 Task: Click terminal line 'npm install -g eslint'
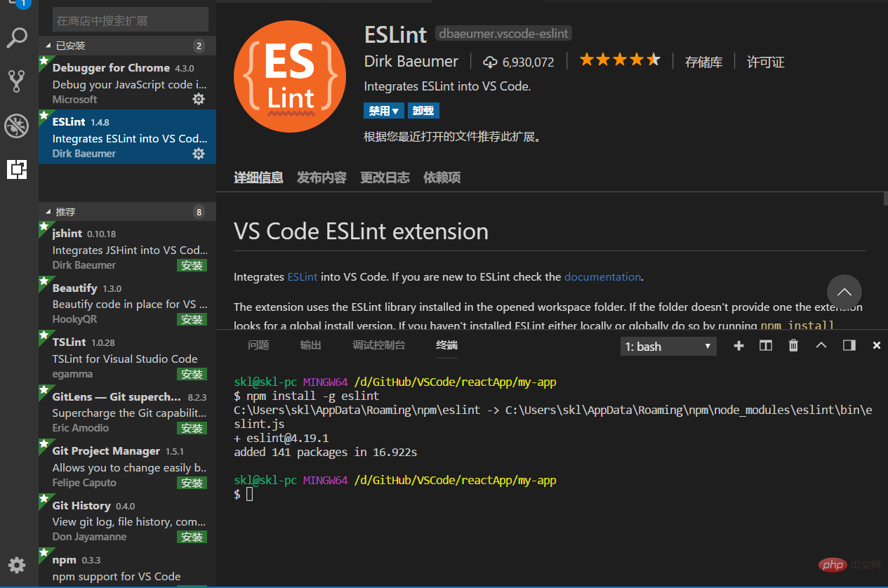[x=312, y=396]
